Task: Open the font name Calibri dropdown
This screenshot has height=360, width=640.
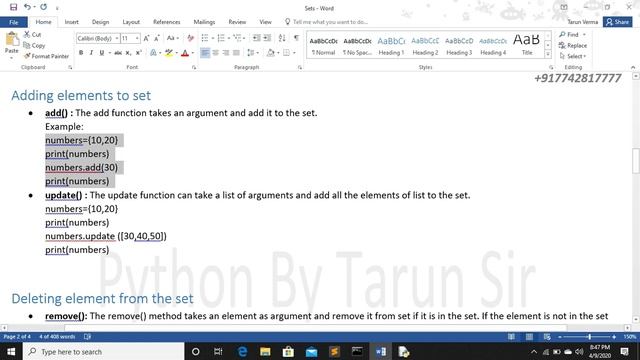Action: tap(117, 38)
